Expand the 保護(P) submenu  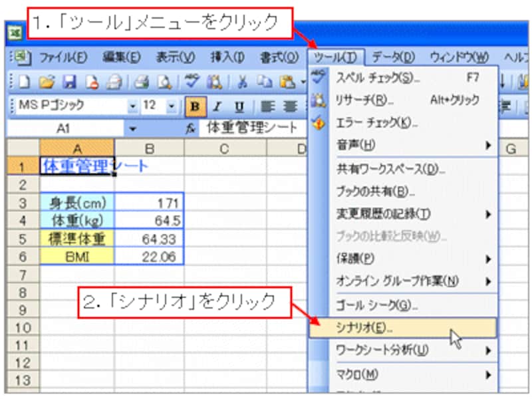(488, 259)
